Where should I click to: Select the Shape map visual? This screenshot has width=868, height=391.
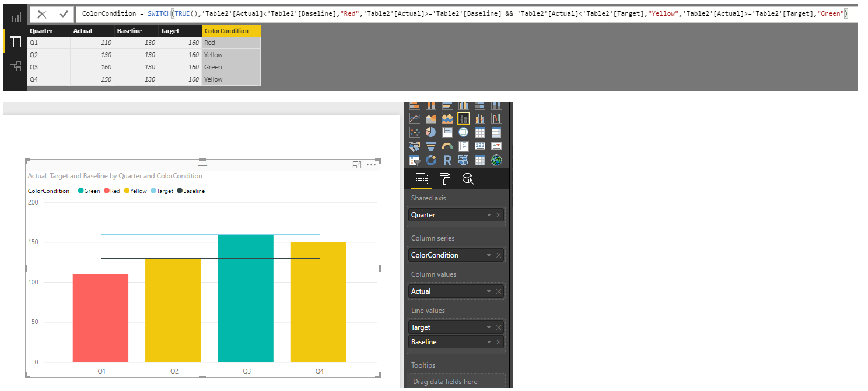pyautogui.click(x=464, y=160)
